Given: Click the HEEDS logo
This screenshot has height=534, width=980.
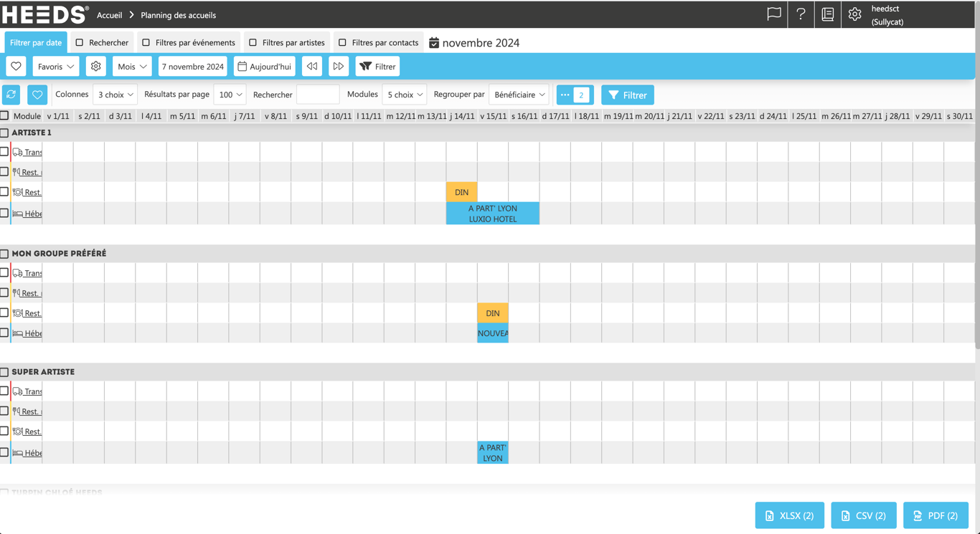Looking at the screenshot, I should (45, 14).
